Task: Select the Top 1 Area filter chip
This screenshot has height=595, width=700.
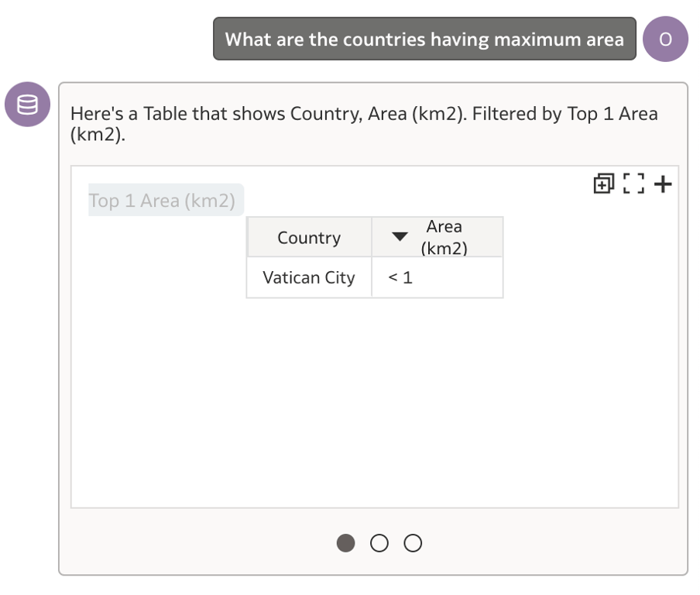Action: 165,199
